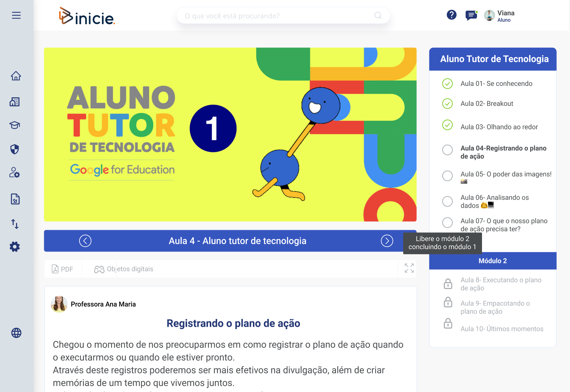This screenshot has height=392, width=570.
Task: Open Aula 05- O poder das imagens
Action: 506,177
